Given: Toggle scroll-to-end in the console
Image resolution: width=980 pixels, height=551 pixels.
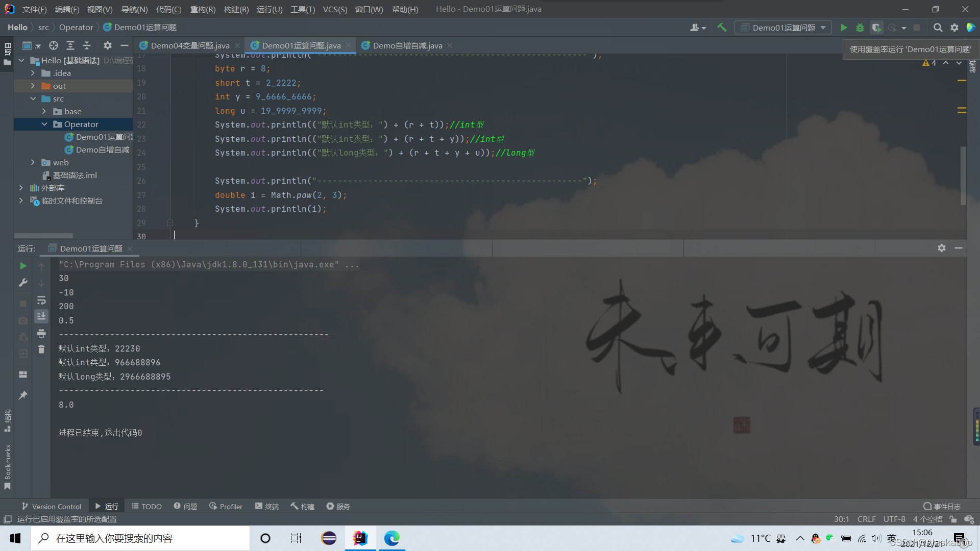Looking at the screenshot, I should click(41, 316).
